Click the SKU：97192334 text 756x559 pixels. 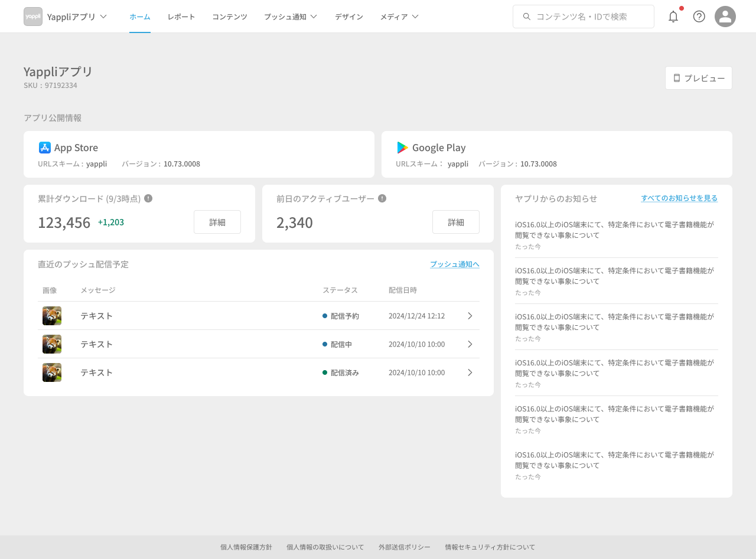point(50,85)
